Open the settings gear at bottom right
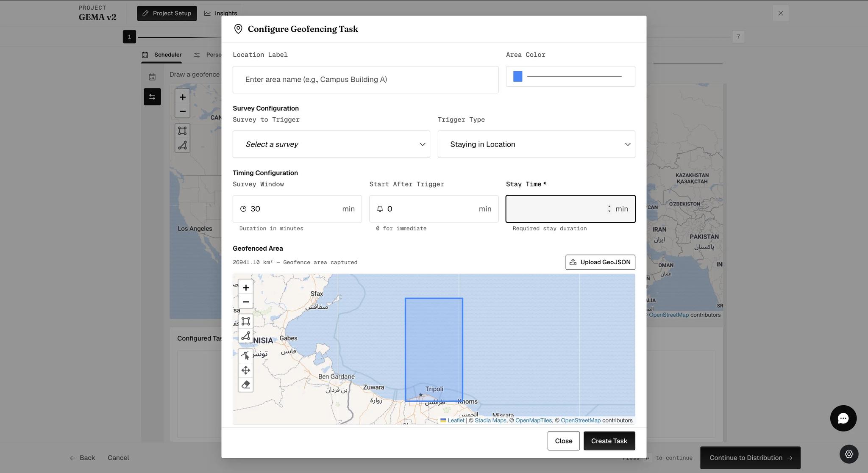The height and width of the screenshot is (473, 868). pos(849,454)
